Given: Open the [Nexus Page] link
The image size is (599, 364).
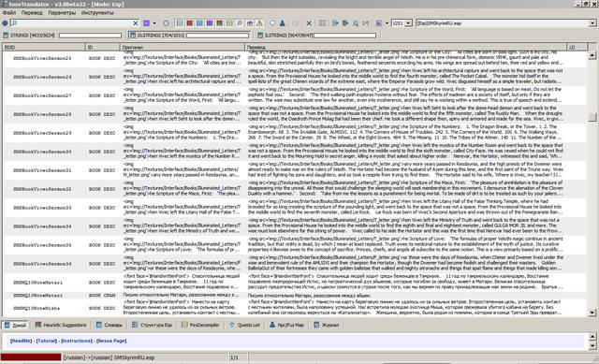Looking at the screenshot, I should (x=111, y=341).
